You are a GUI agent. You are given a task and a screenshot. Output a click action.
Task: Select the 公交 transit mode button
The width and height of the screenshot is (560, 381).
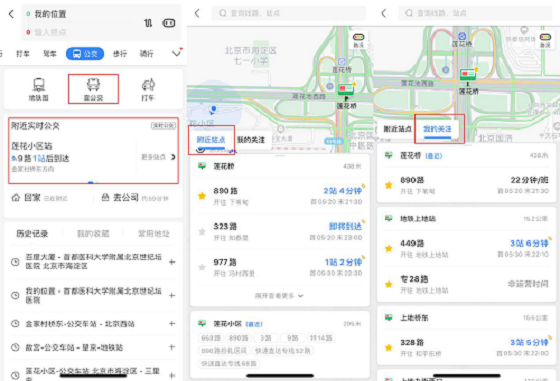(85, 54)
